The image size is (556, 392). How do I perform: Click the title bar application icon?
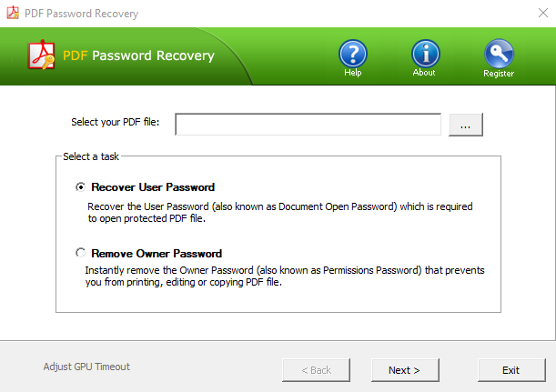tap(11, 13)
